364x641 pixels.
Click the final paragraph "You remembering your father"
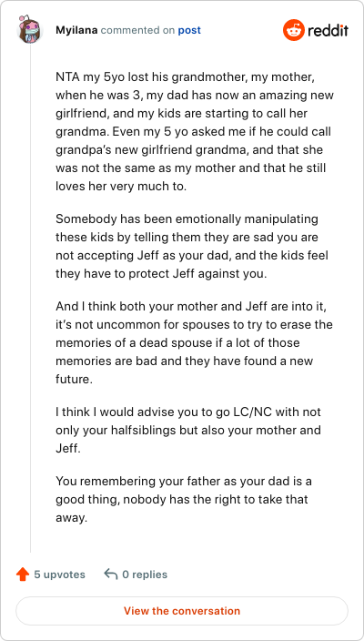[x=184, y=499]
